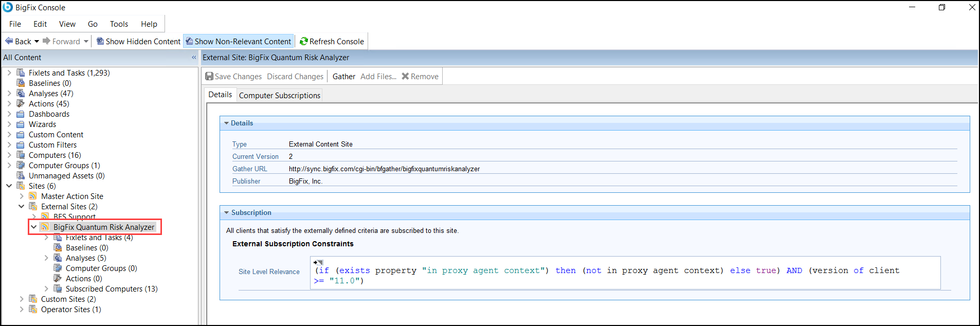Viewport: 980px width, 326px height.
Task: Collapse the All Content panel with chevrons
Action: (194, 57)
